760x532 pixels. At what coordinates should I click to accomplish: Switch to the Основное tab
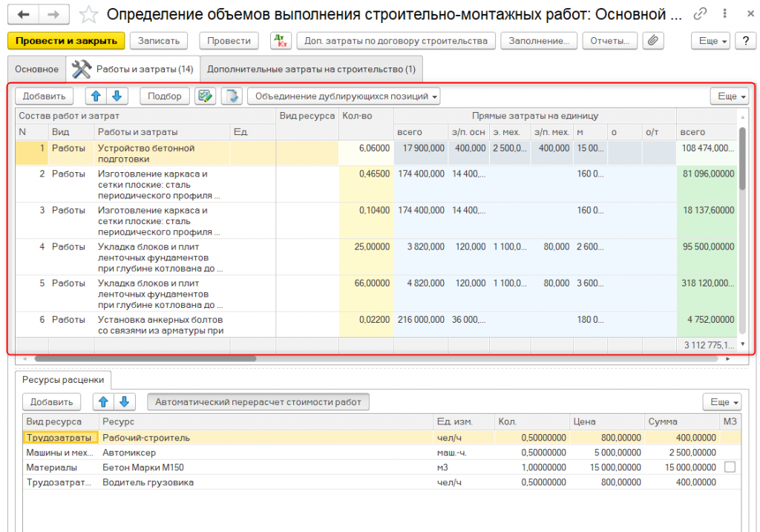pyautogui.click(x=36, y=69)
